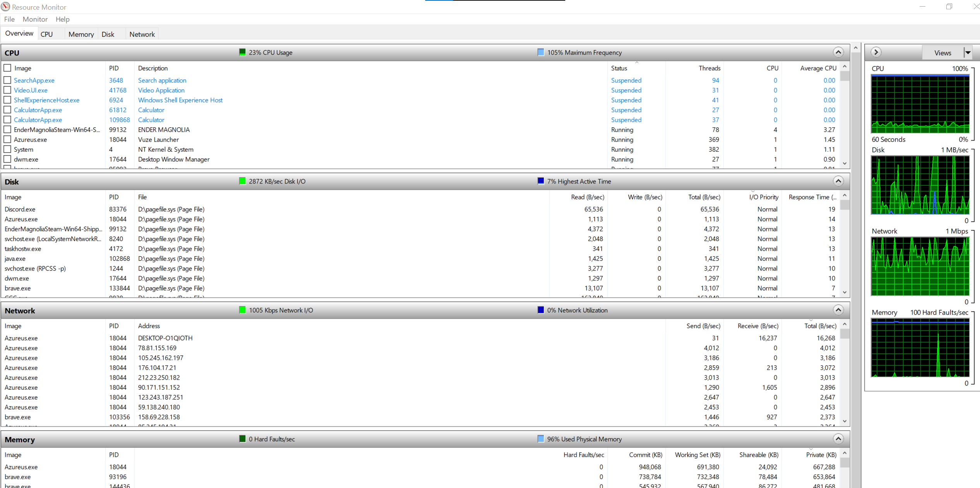The image size is (980, 488).
Task: Select network row DESKTOP-O1QIOTH
Action: click(x=421, y=338)
